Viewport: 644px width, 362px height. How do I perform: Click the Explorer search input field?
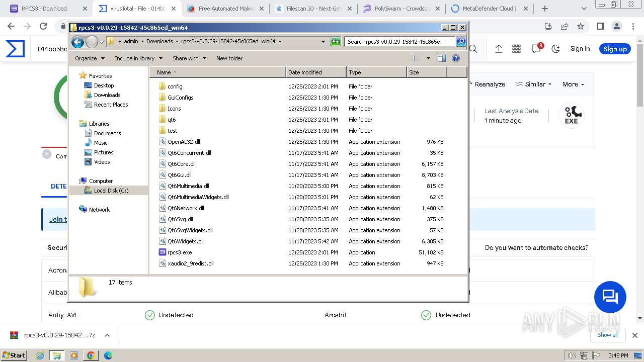[x=400, y=42]
